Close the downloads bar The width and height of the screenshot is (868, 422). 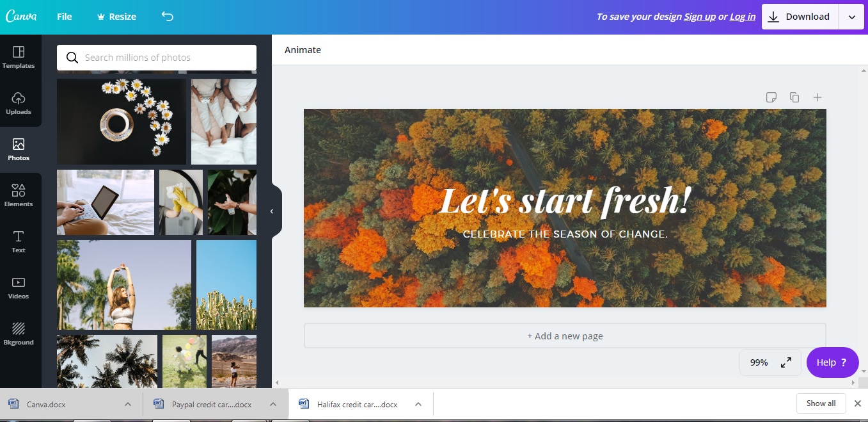[x=858, y=403]
